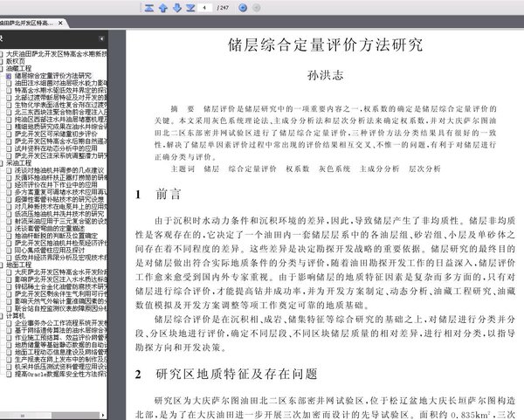Select the 地面工程 section bookmark
Screen dimensions: 524x420
[x=18, y=265]
